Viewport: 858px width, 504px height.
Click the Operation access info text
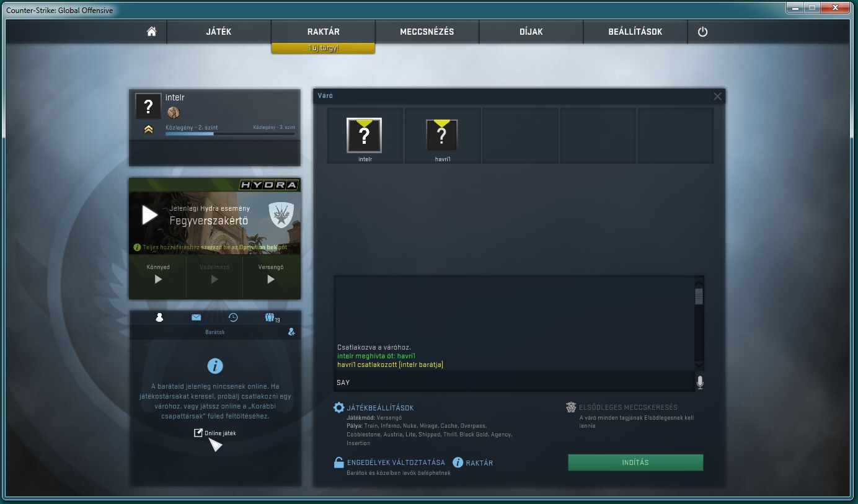(214, 247)
